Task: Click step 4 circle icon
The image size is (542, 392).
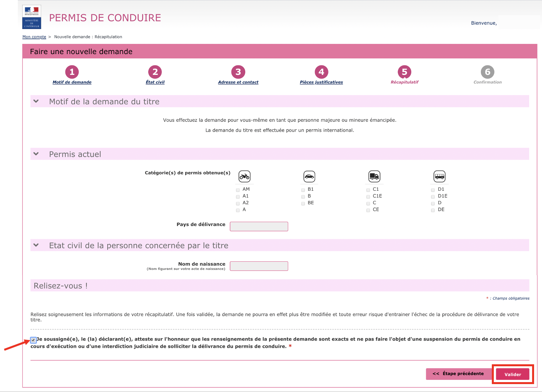Action: (322, 72)
